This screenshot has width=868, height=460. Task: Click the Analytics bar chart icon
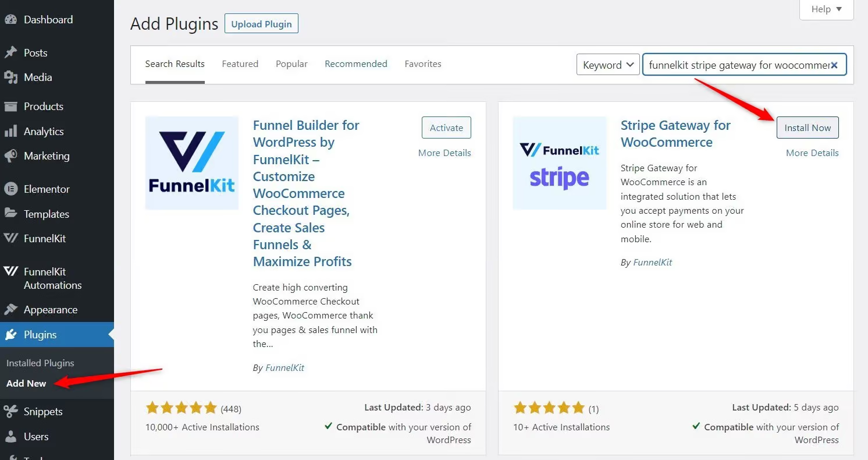(x=10, y=131)
